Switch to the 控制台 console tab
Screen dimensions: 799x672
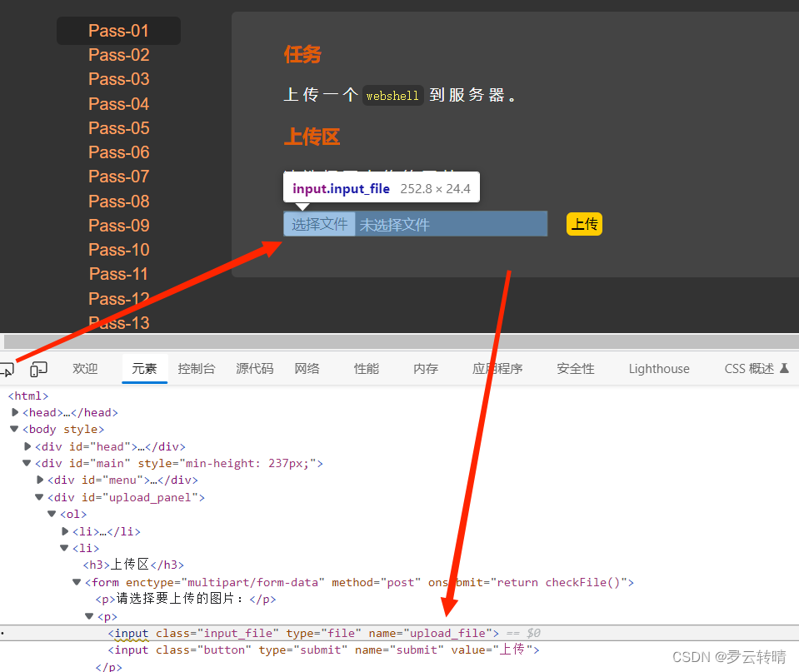point(197,368)
